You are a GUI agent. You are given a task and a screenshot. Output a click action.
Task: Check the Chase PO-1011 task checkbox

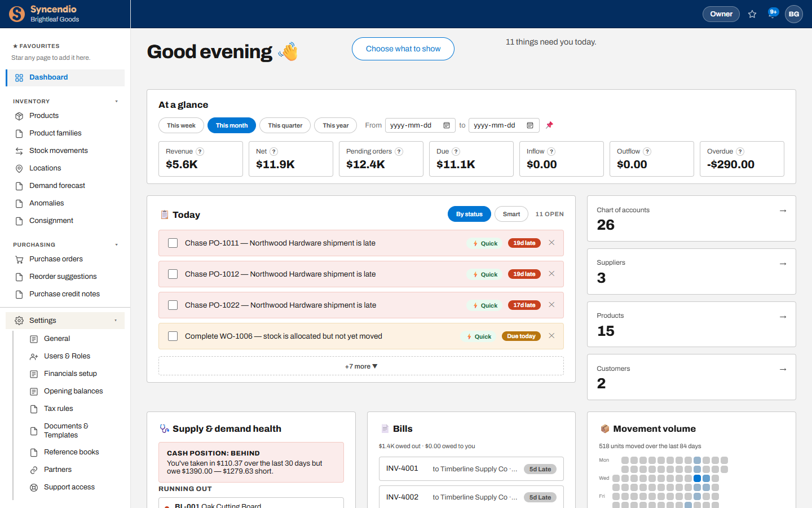(x=173, y=243)
